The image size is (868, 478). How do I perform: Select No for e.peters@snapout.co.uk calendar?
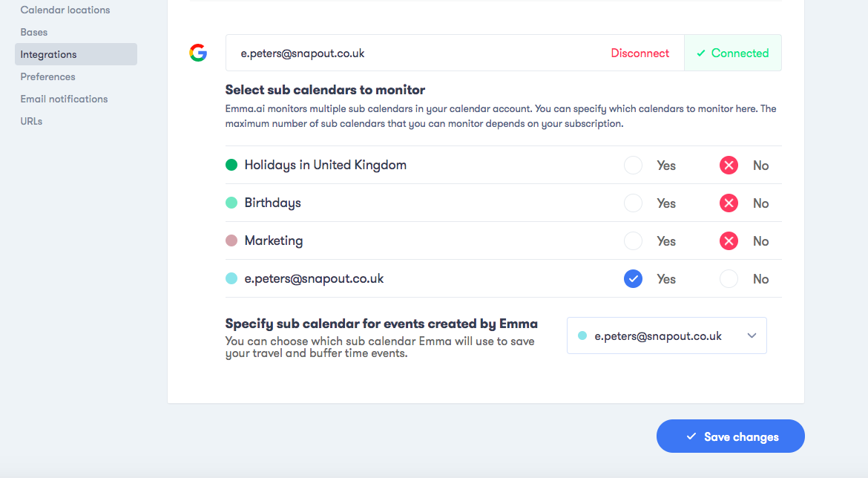[x=729, y=278]
